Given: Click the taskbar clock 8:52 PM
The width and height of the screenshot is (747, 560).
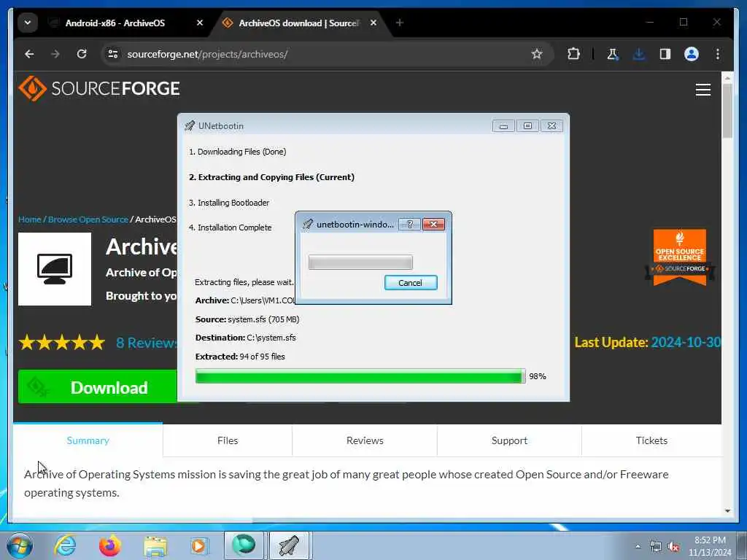Looking at the screenshot, I should (x=710, y=540).
